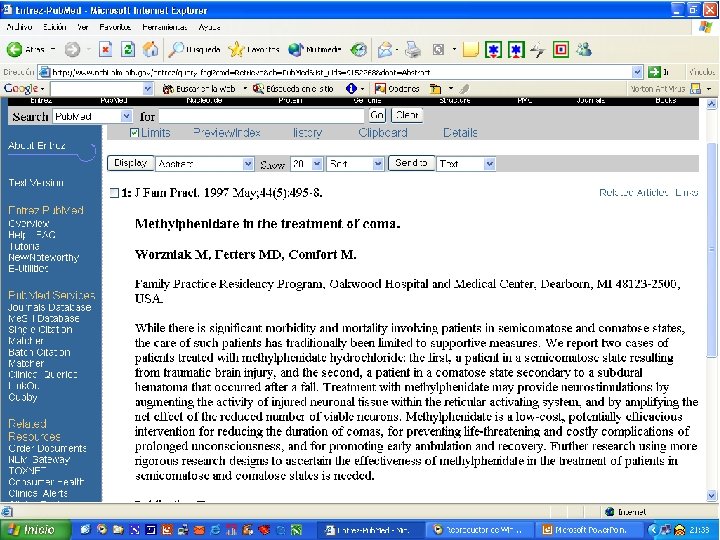Click the Display button
720x540 pixels.
130,163
